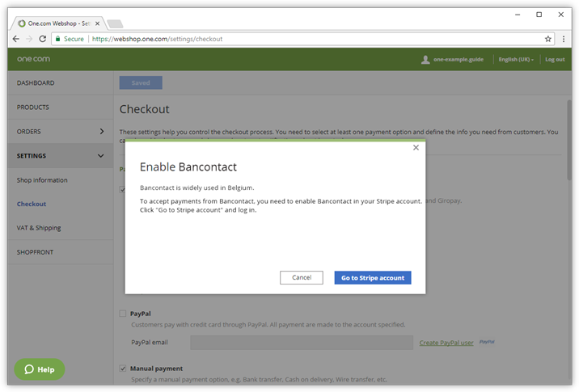The height and width of the screenshot is (392, 579).
Task: Click the page vertical scrollbar
Action: (x=569, y=141)
